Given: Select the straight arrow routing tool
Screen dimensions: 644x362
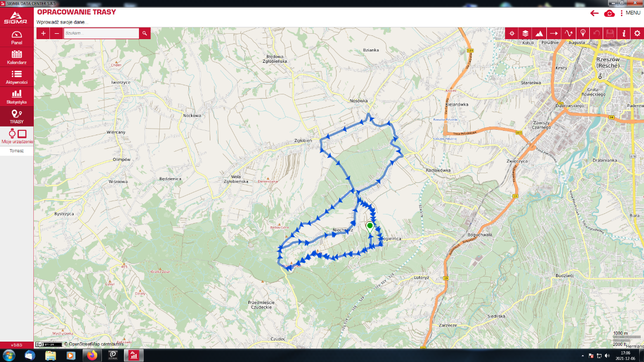Looking at the screenshot, I should click(x=554, y=33).
